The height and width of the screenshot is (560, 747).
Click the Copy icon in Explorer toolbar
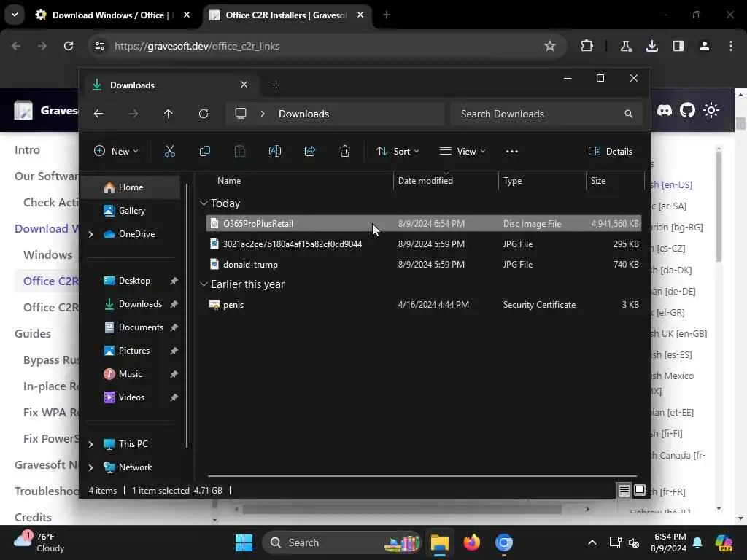[205, 152]
